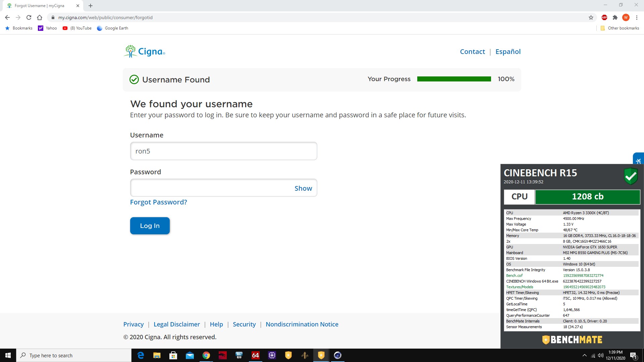Open the network status tray icon

point(593,355)
